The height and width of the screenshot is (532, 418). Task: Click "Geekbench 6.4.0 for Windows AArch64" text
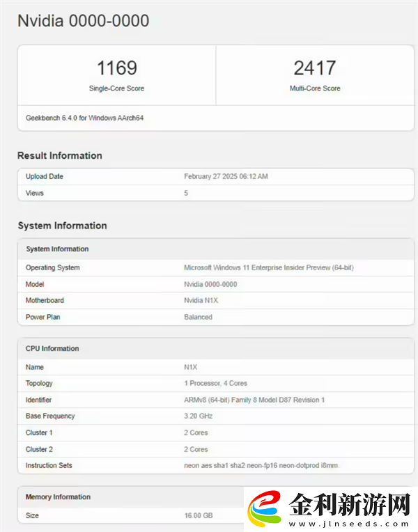click(84, 118)
